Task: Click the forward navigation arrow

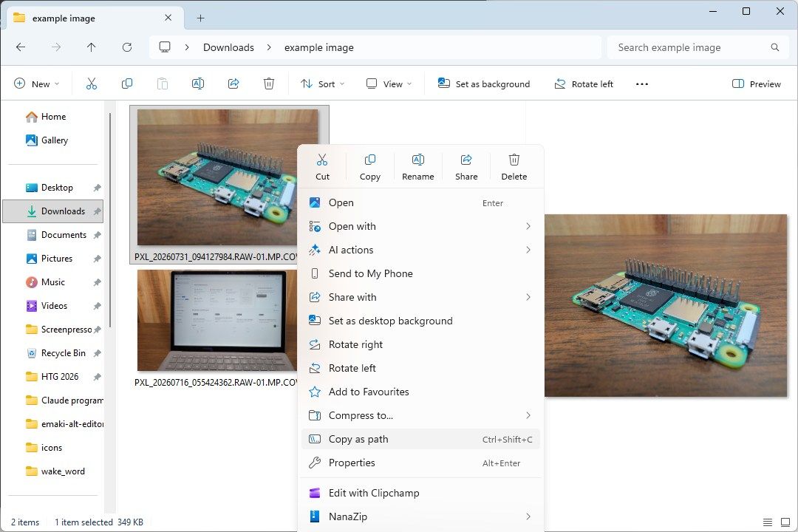Action: (56, 47)
